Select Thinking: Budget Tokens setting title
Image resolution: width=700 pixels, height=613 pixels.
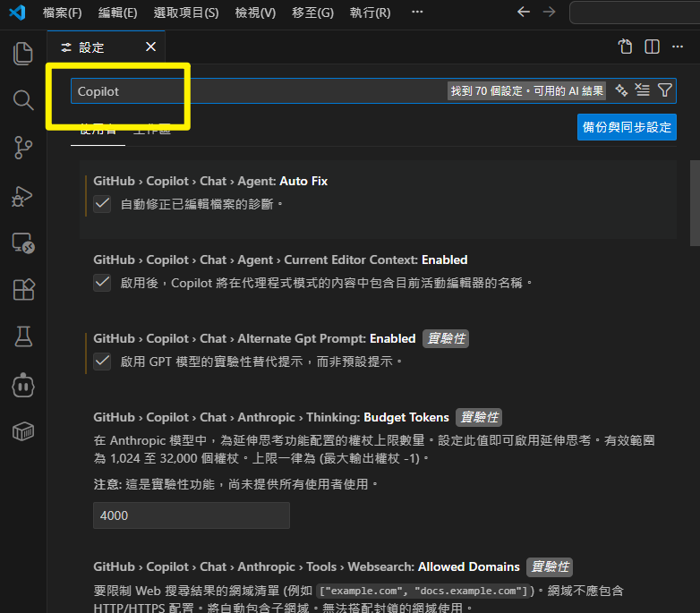click(x=271, y=417)
